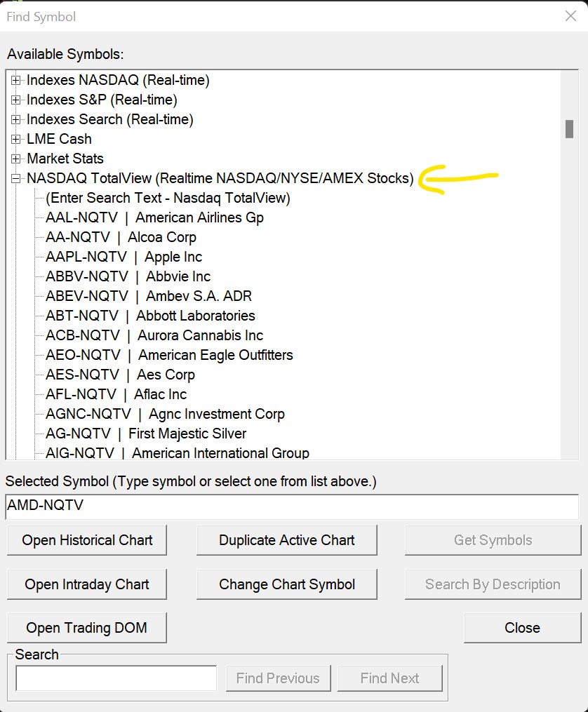This screenshot has width=588, height=712.
Task: Expand the Indexes NASDAQ (Real-time) node
Action: (16, 81)
